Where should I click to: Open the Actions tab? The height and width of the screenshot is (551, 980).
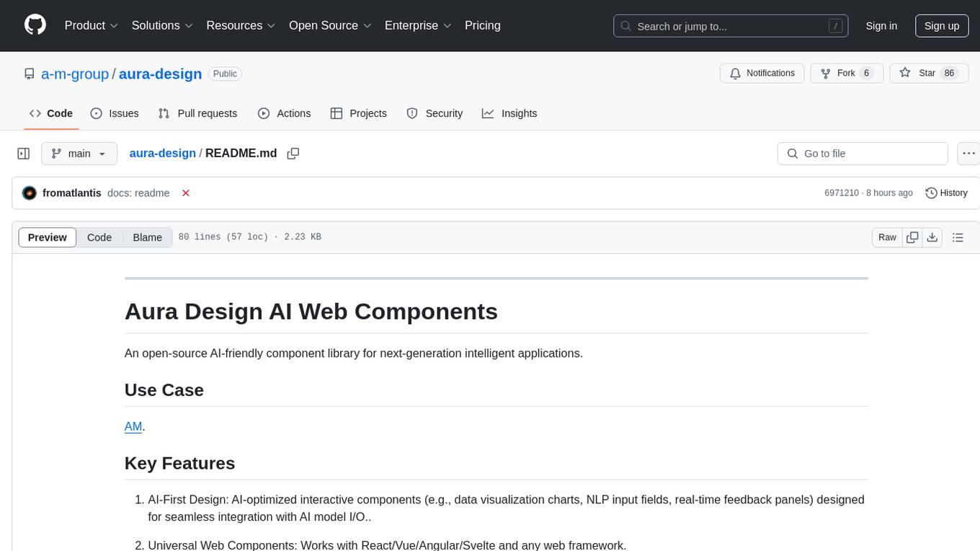click(x=284, y=113)
